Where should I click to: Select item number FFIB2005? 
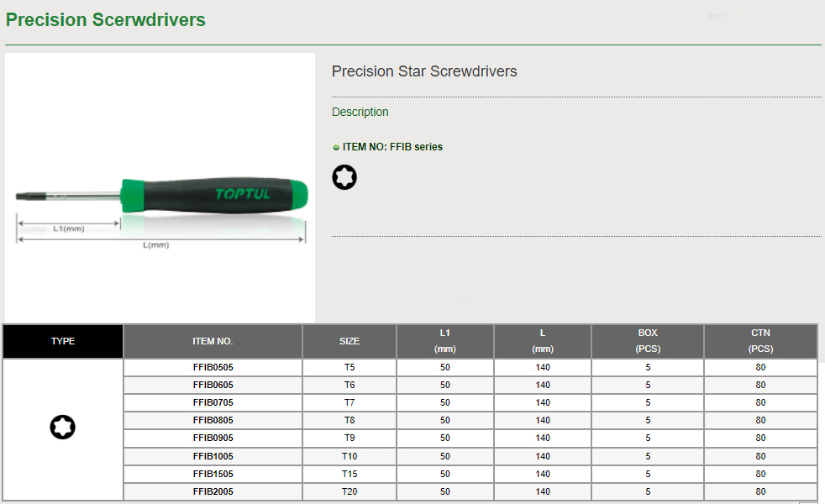tap(213, 491)
